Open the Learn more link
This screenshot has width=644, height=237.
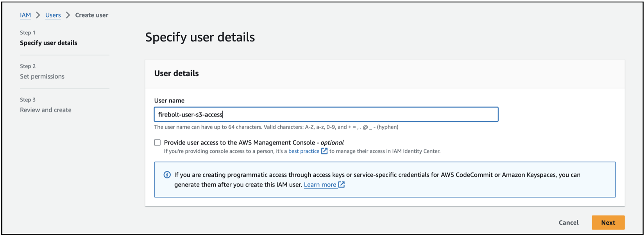320,185
